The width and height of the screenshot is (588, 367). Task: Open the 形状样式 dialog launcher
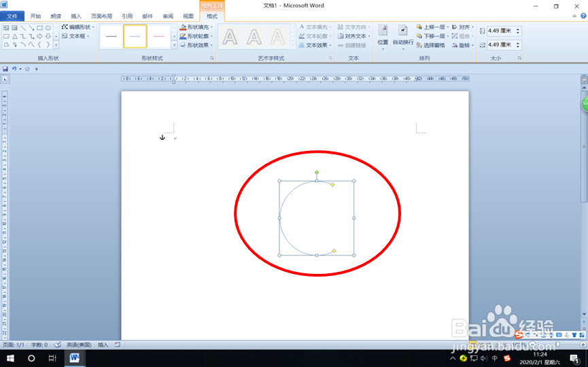pos(212,58)
